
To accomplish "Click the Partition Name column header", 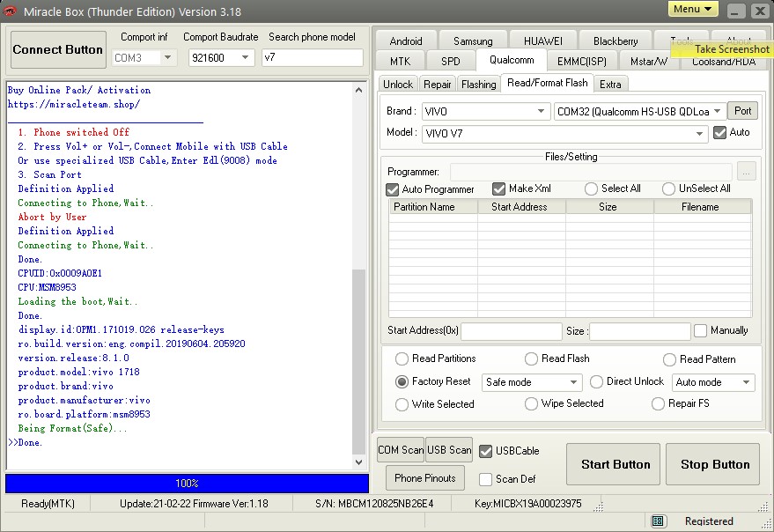I will pyautogui.click(x=433, y=207).
